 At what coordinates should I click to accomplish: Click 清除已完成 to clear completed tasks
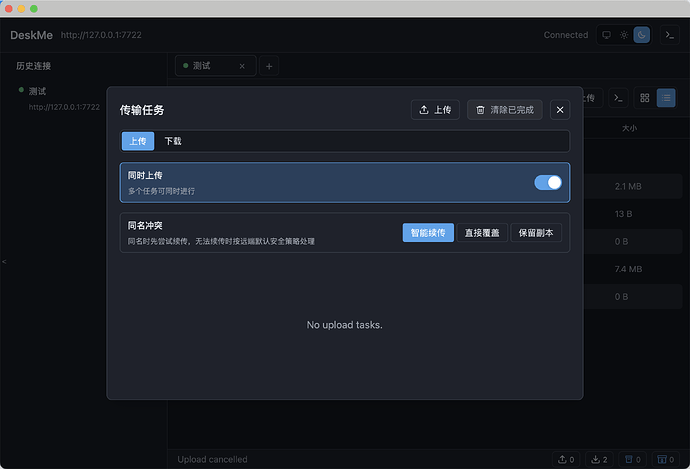(x=504, y=110)
